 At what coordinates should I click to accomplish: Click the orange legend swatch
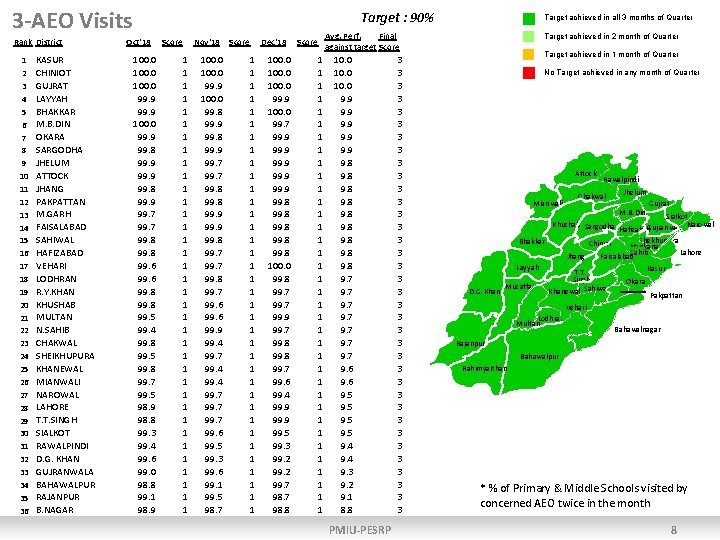(x=529, y=54)
